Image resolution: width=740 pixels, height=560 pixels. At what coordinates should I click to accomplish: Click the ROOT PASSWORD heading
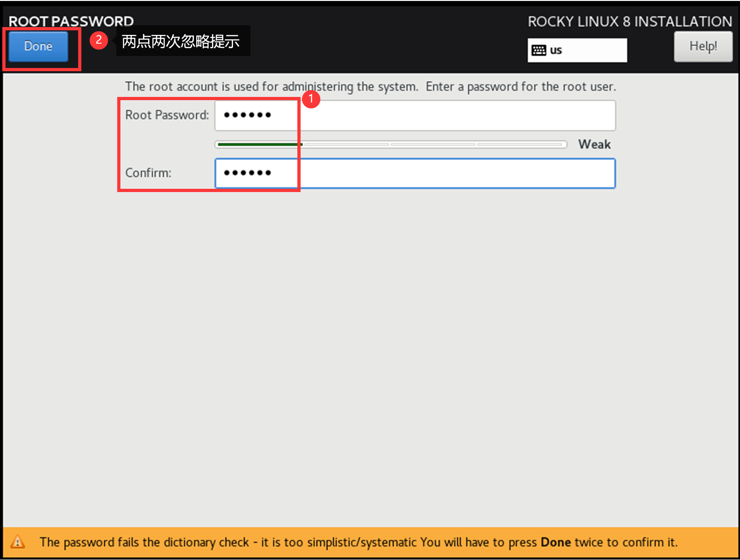(71, 21)
